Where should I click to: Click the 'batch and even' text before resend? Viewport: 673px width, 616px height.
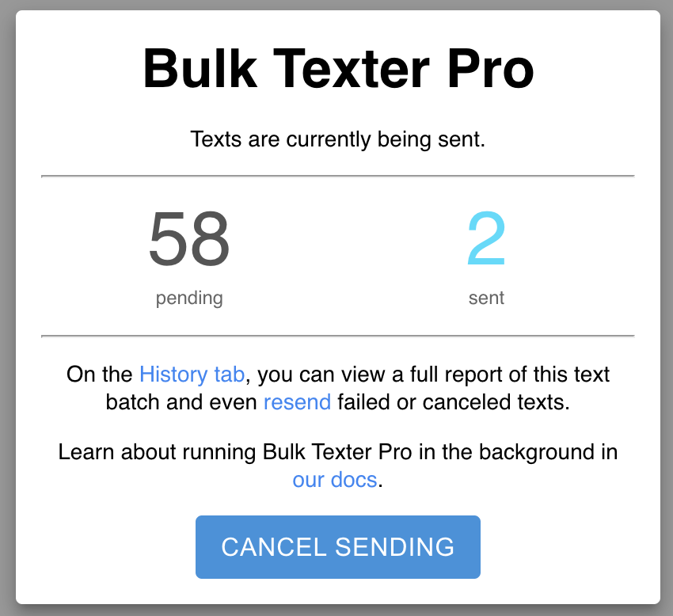point(181,402)
